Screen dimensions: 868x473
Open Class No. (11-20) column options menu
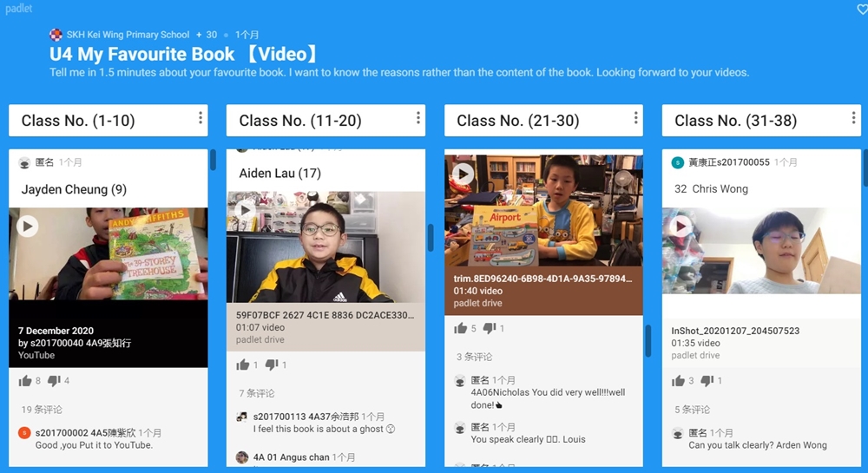coord(418,118)
